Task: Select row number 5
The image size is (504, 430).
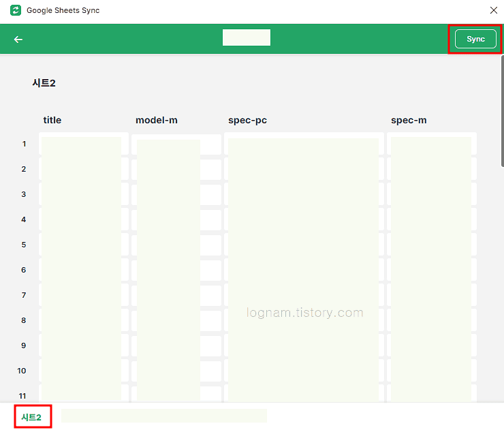Action: click(24, 245)
